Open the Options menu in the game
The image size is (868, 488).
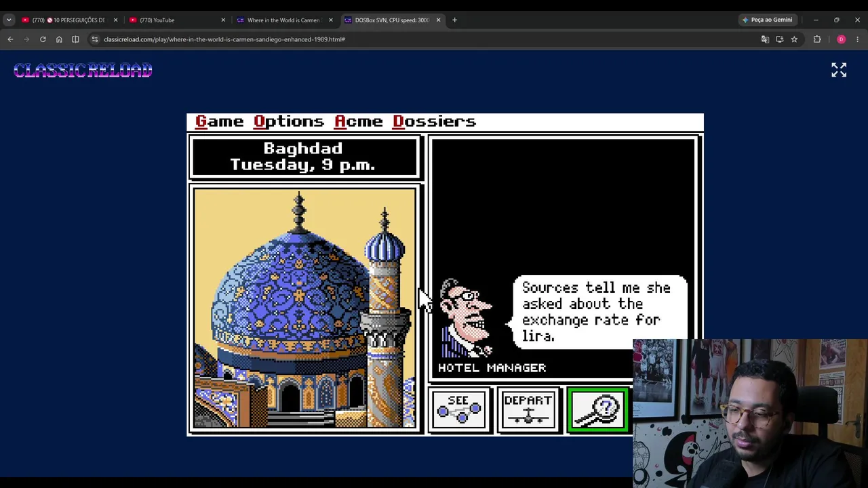[289, 122]
